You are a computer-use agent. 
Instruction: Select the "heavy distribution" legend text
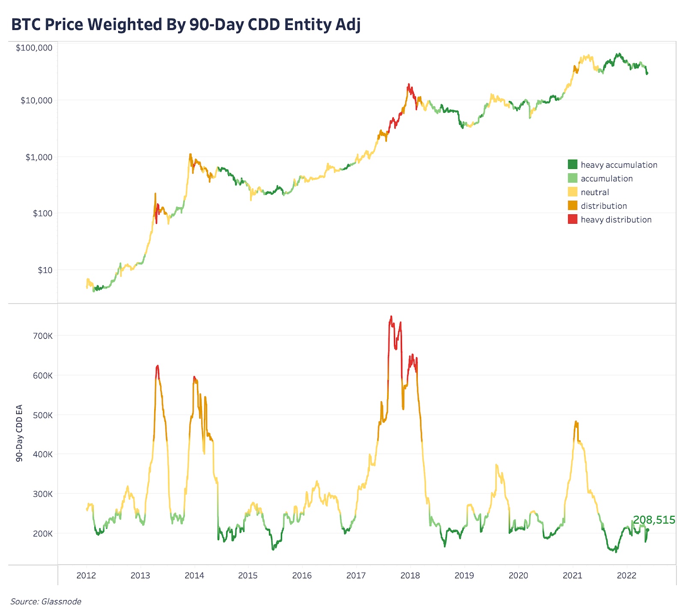(x=616, y=219)
